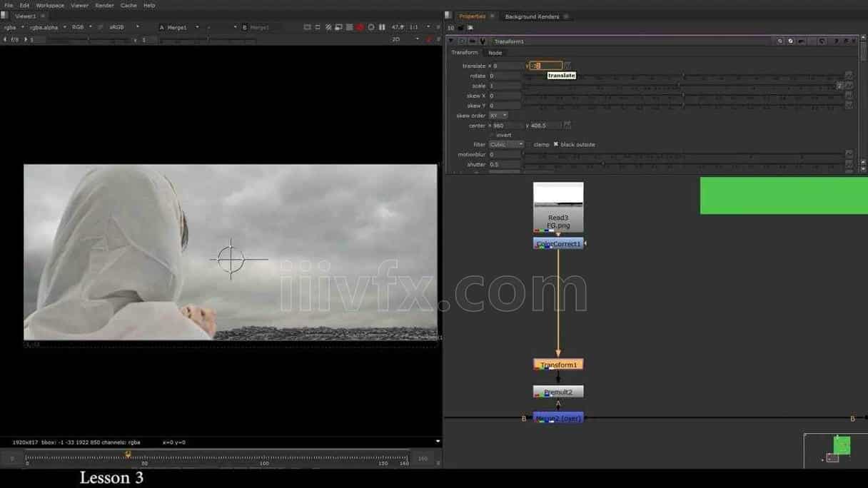This screenshot has width=868, height=488.
Task: Click the scale value field
Action: (505, 86)
